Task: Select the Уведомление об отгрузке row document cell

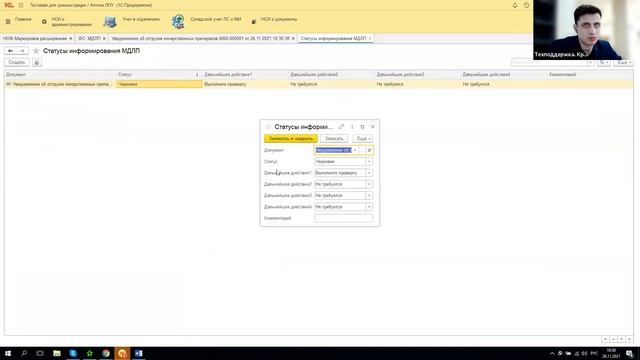Action: pyautogui.click(x=60, y=84)
